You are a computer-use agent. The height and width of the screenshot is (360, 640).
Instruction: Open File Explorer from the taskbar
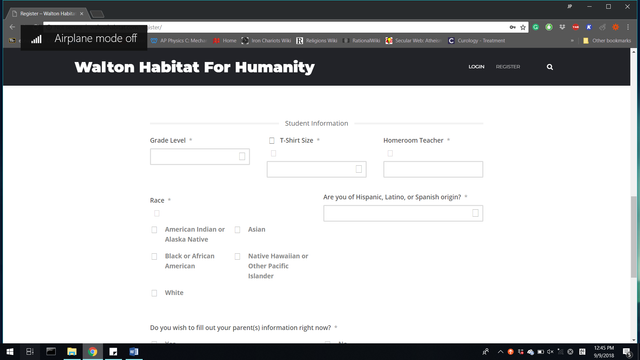click(x=72, y=351)
